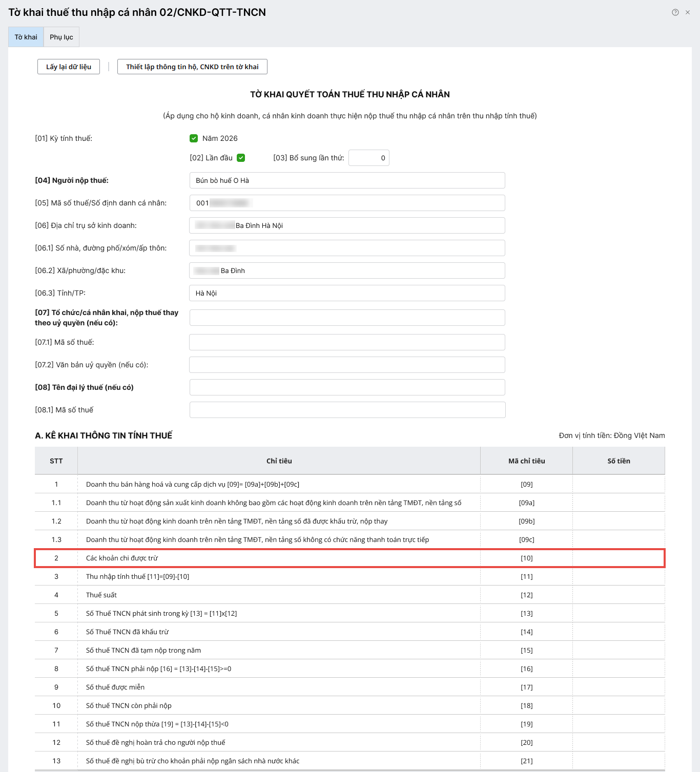Click the Mã số thuế [05] input
Image resolution: width=700 pixels, height=772 pixels.
[x=347, y=203]
